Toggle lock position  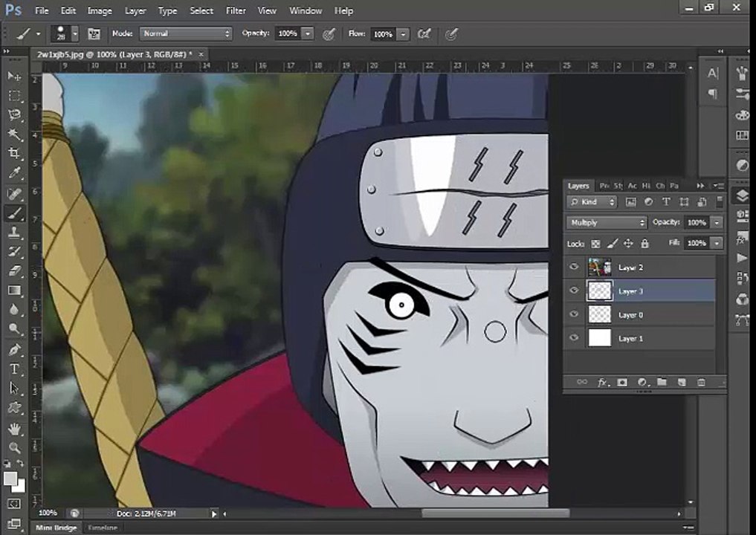[628, 244]
